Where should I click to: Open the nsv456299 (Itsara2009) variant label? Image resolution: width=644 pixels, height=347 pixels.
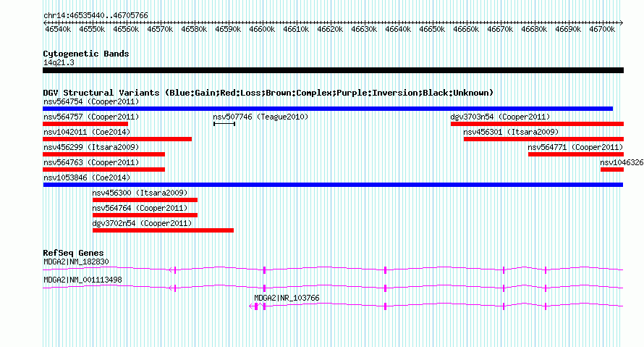91,147
